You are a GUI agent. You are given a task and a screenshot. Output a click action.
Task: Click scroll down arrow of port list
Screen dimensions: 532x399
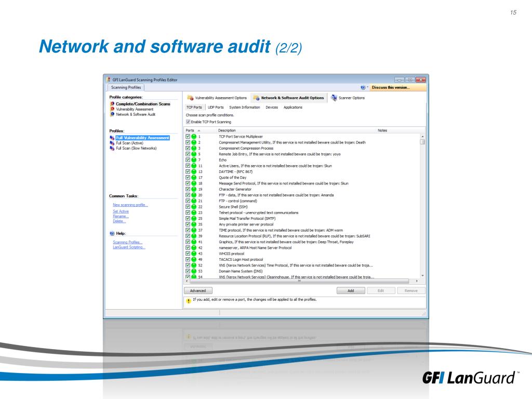422,276
